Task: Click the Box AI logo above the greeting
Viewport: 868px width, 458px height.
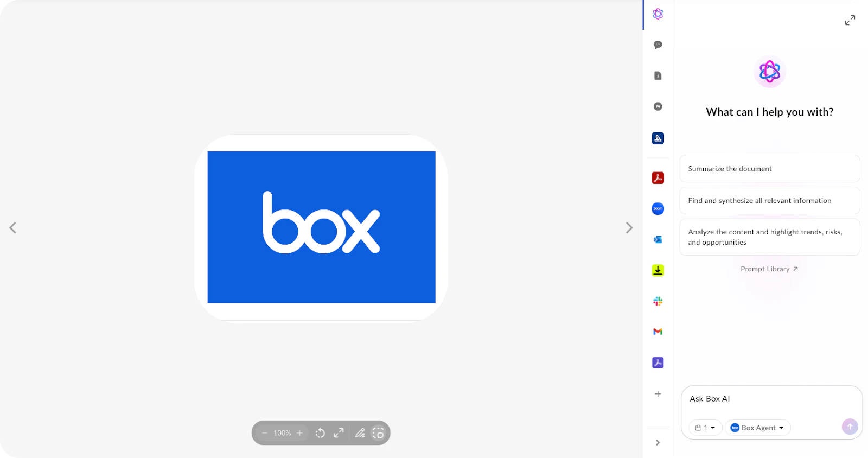Action: pyautogui.click(x=770, y=71)
